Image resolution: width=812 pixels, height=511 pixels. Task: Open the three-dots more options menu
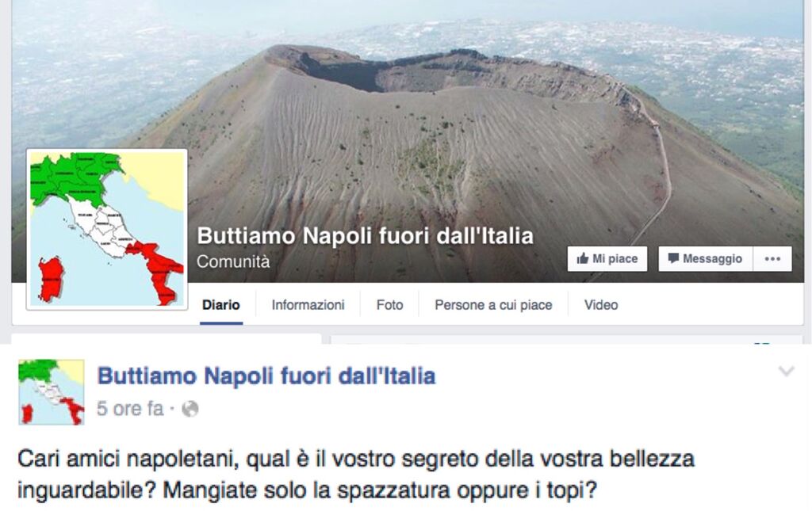772,258
